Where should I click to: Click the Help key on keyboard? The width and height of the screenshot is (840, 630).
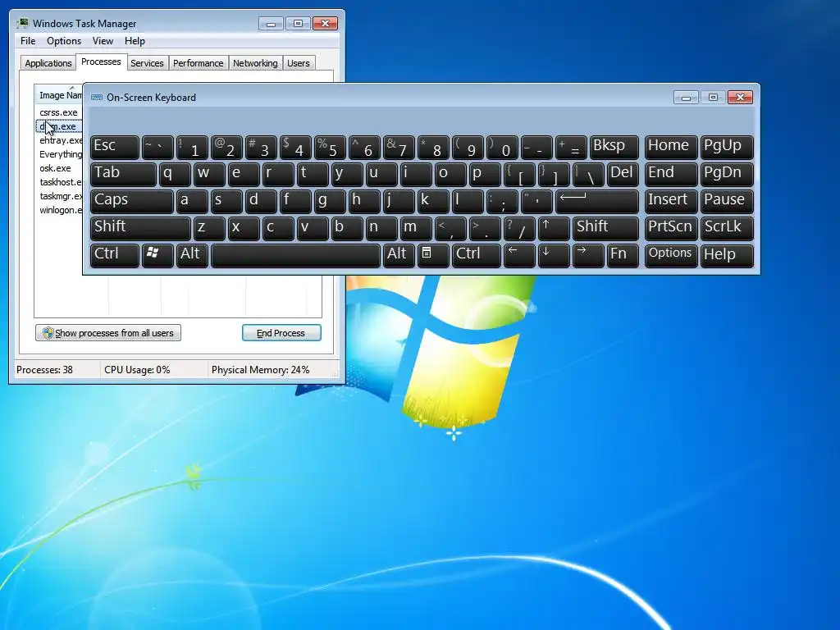(x=727, y=254)
